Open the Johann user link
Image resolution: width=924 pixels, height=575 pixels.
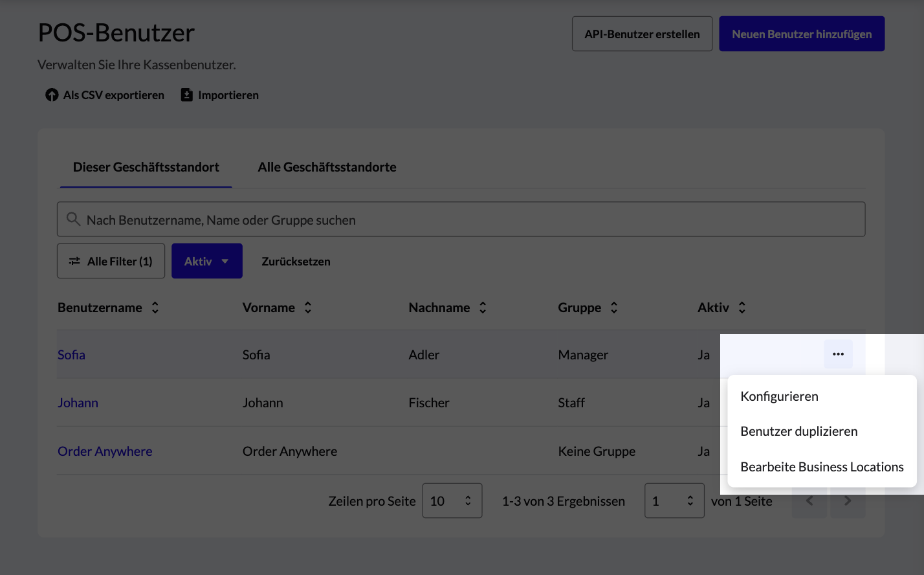point(78,403)
